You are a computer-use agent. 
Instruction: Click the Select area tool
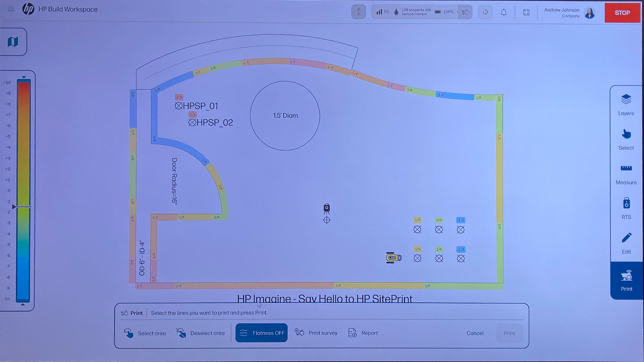[x=145, y=333]
